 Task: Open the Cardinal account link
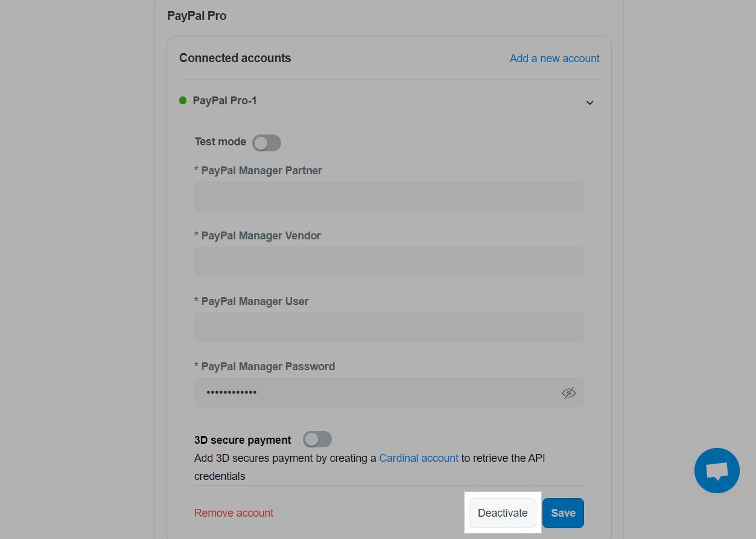click(418, 458)
